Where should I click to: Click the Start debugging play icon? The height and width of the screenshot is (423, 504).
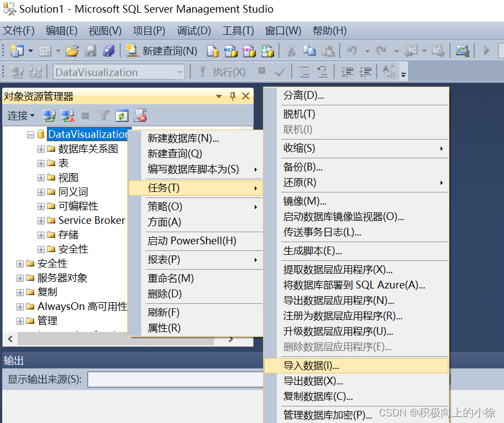coord(486,51)
